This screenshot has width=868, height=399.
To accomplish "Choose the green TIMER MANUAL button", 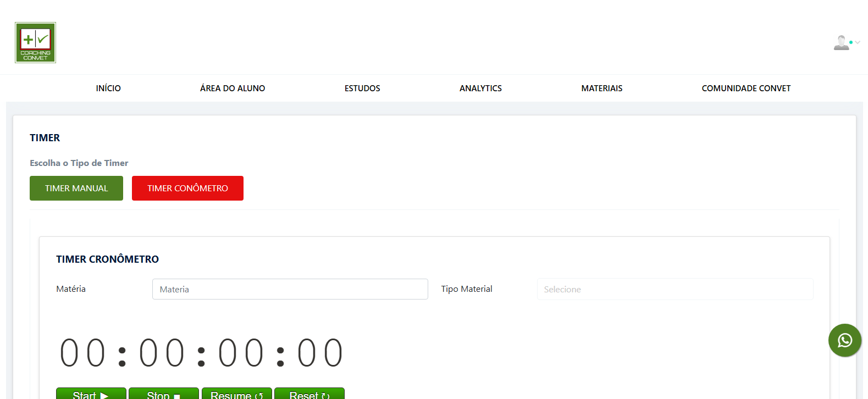I will click(x=76, y=189).
